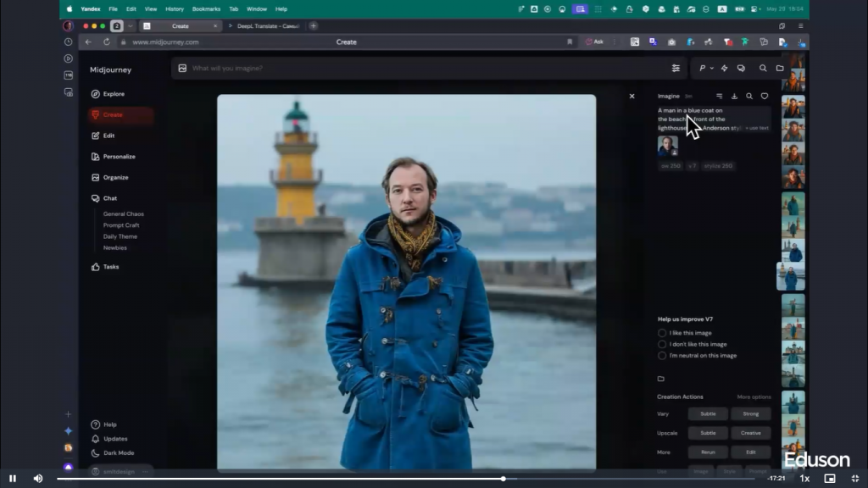
Task: Click the magnifier icon in image panel
Action: pos(749,96)
